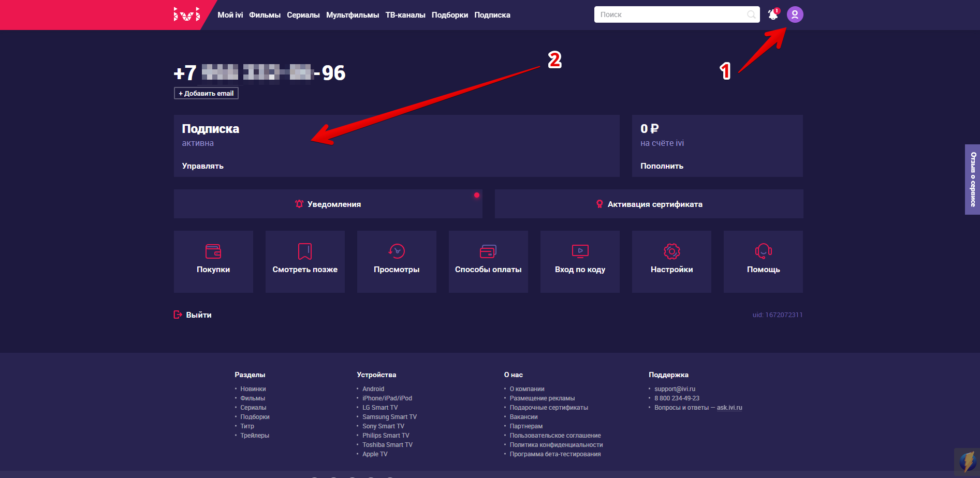Open Пользовательское соглашение link

555,436
